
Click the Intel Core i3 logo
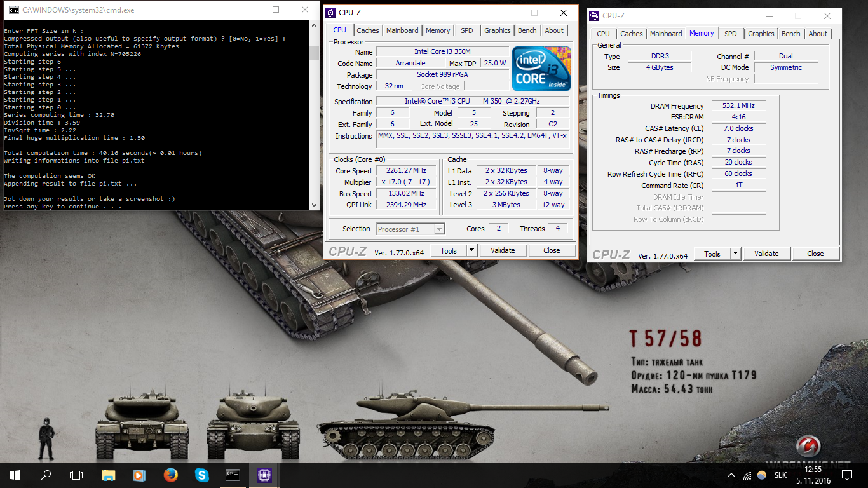point(542,69)
